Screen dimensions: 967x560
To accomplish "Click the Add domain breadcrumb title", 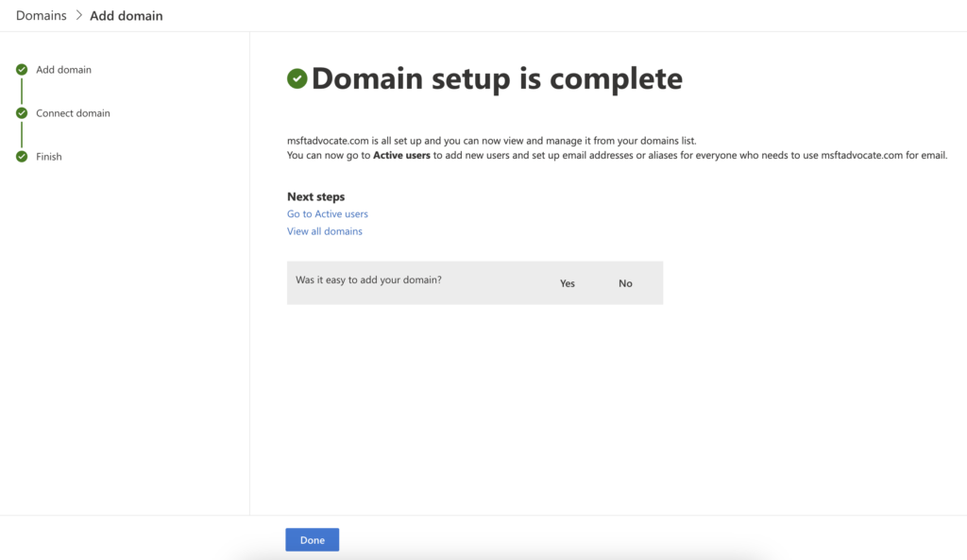I will (126, 16).
